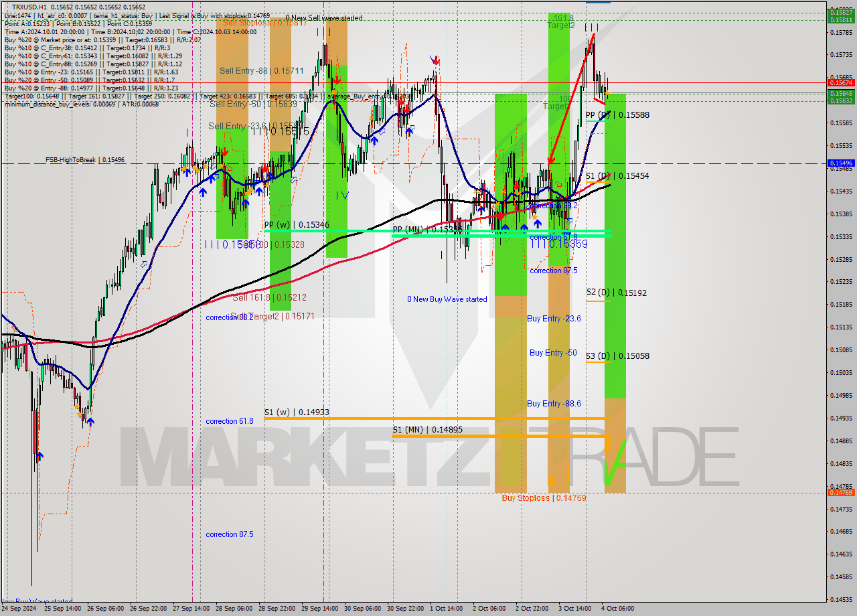Select the 'S1 (D) | 0.15454' label
This screenshot has height=616, width=857.
pos(617,176)
